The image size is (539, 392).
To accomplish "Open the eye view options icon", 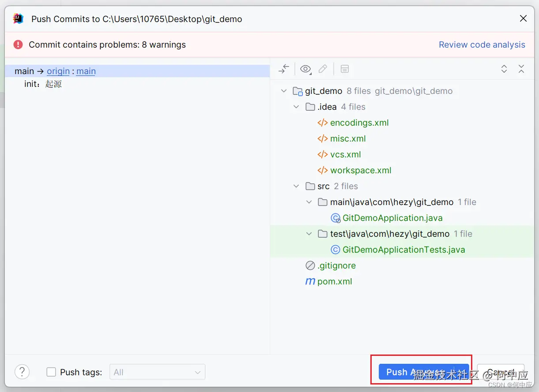I will (305, 69).
